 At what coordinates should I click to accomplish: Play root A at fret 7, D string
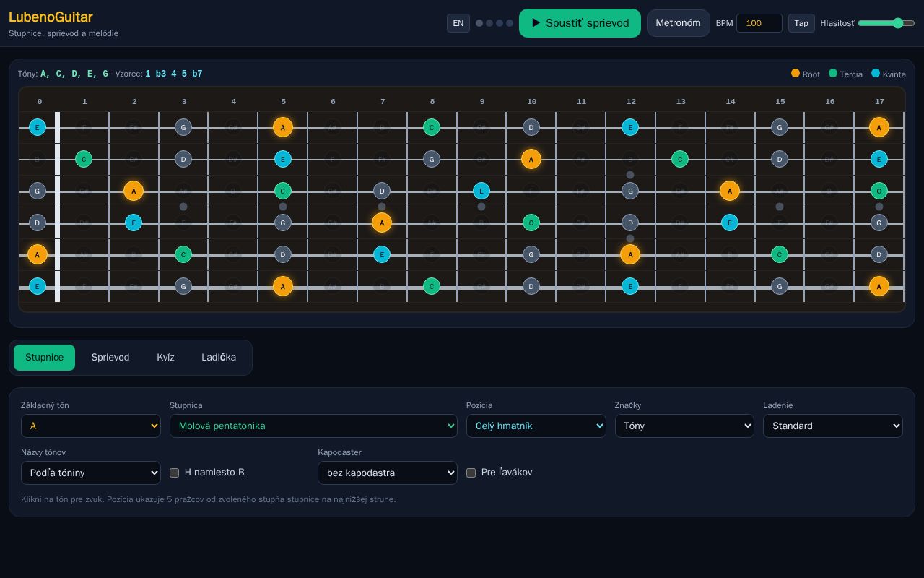coord(382,223)
